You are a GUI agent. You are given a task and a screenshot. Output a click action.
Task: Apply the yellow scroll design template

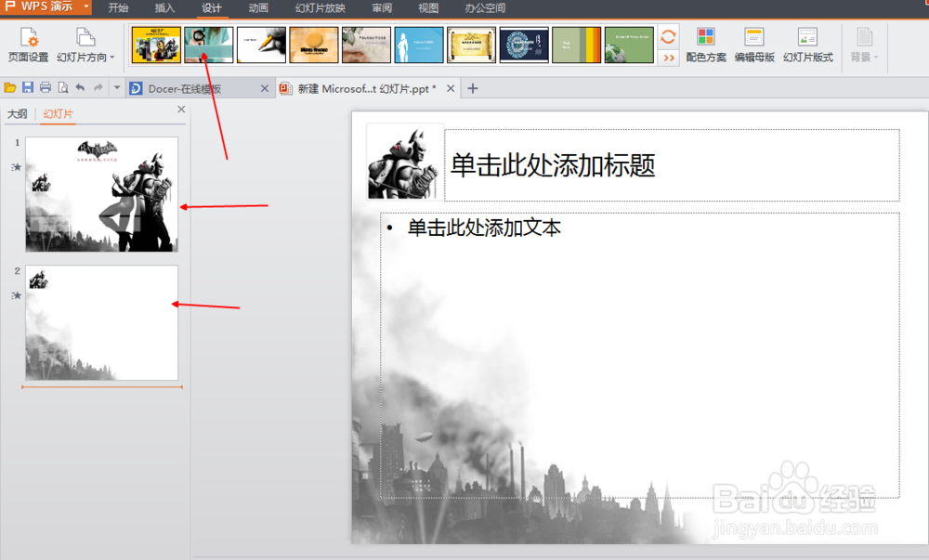pyautogui.click(x=472, y=45)
